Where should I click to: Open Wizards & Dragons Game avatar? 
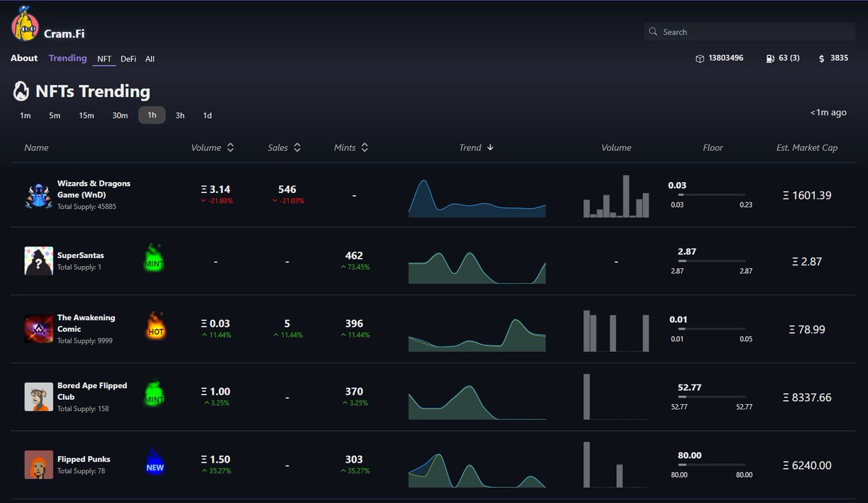coord(38,195)
